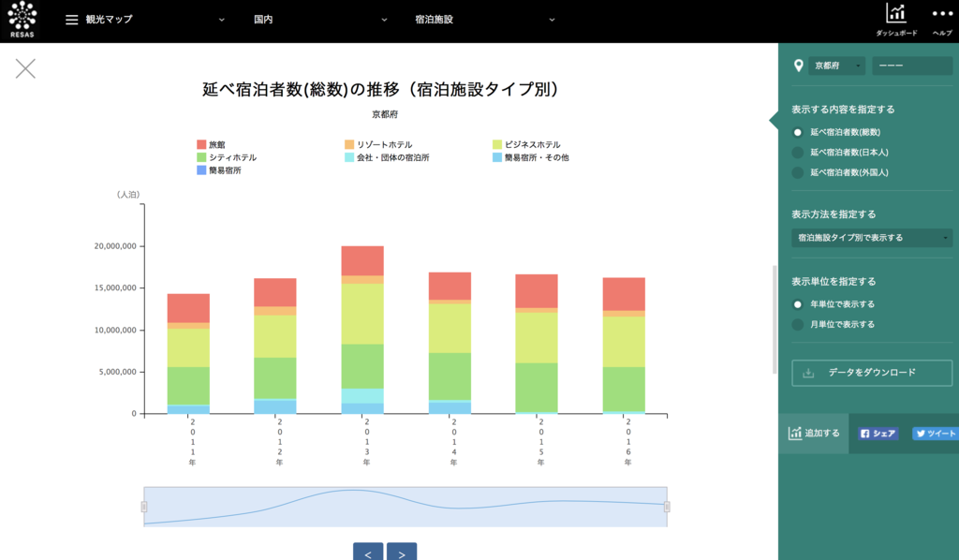The height and width of the screenshot is (560, 959).
Task: Click the 2014年 stacked bar
Action: tap(450, 343)
